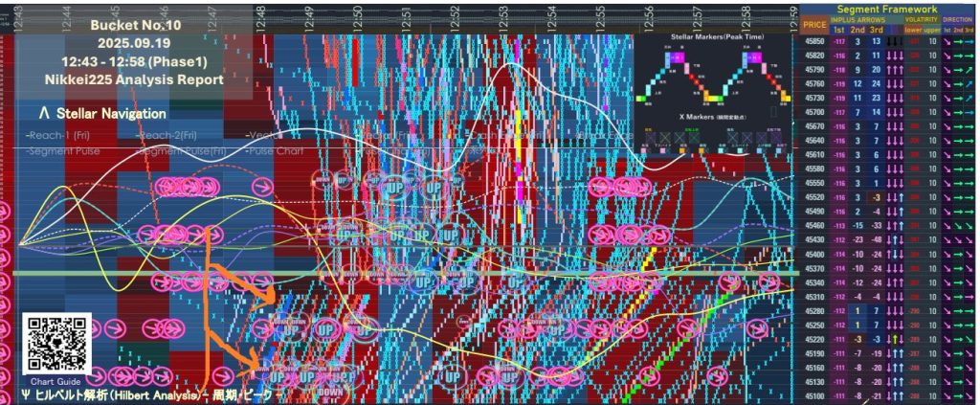Click the caret icon beside Stellar Navigation
The width and height of the screenshot is (980, 405).
click(44, 113)
